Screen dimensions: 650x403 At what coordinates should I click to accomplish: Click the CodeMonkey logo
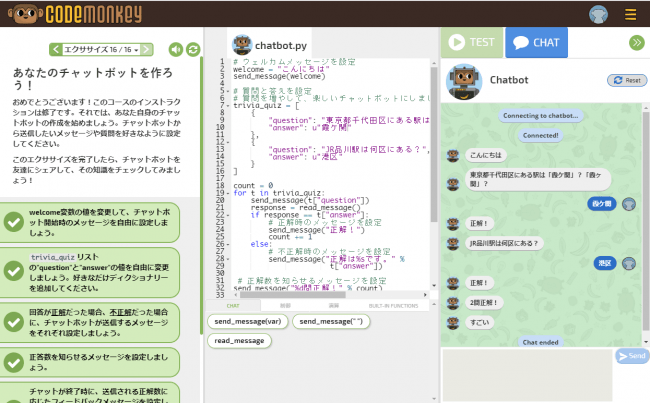pyautogui.click(x=75, y=14)
